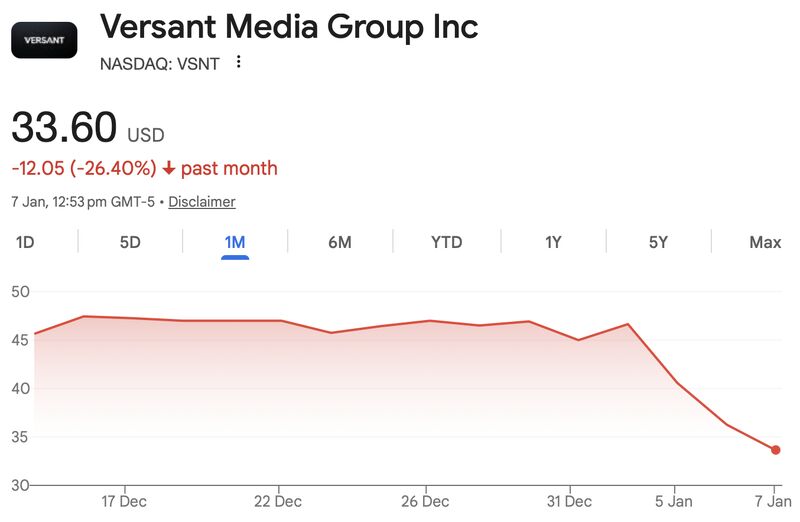The image size is (800, 522).
Task: Show the 5Y price chart
Action: coord(657,242)
